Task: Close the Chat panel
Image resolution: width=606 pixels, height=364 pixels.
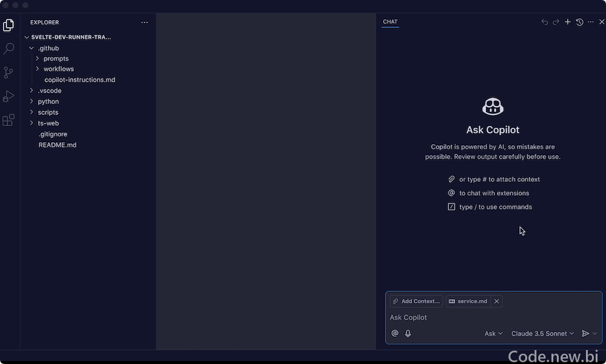Action: (x=602, y=22)
